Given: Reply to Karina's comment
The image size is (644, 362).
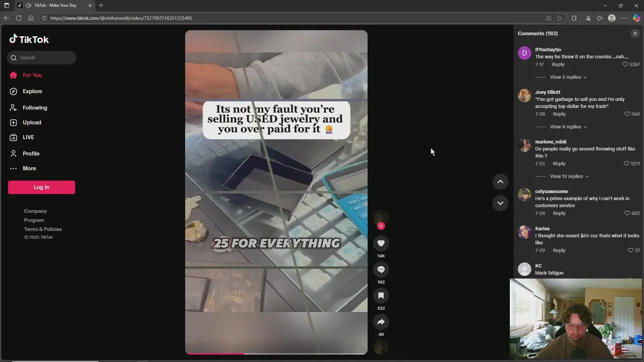Looking at the screenshot, I should pyautogui.click(x=559, y=250).
